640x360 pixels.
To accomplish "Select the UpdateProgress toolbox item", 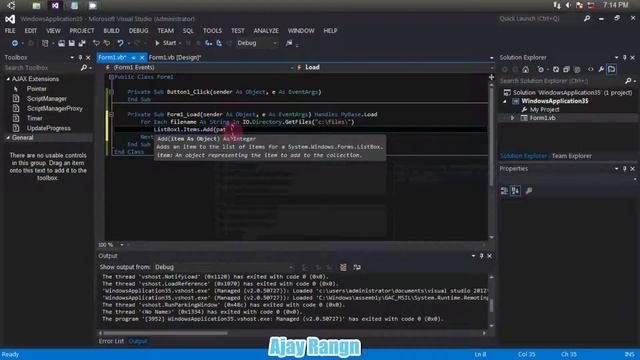I will [48, 128].
